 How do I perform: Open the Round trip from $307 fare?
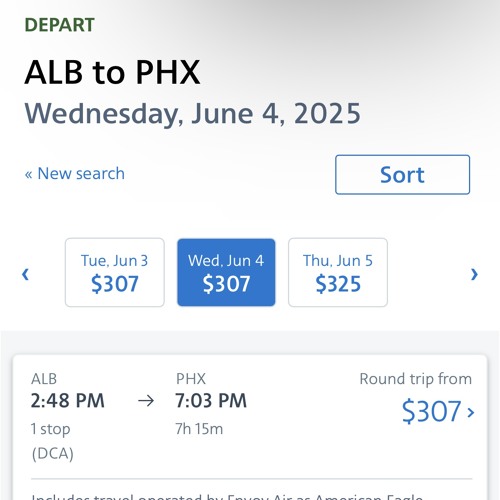coord(417,398)
